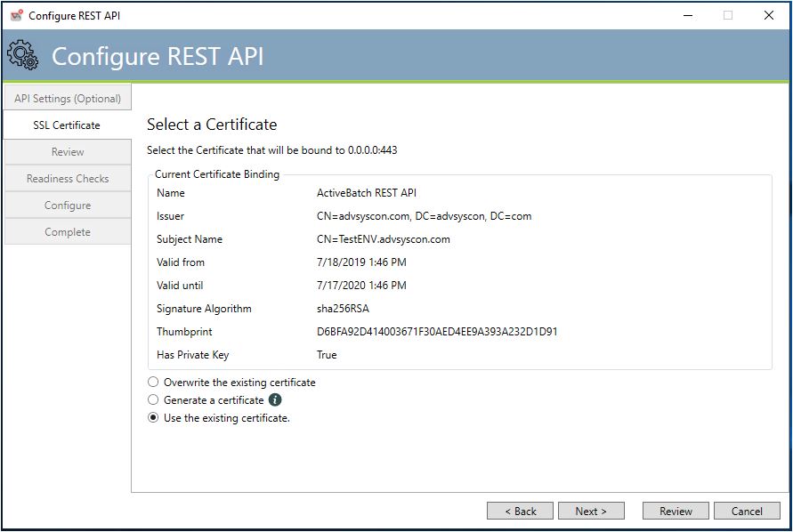Choose the Generate a certificate radio button
The image size is (793, 532).
coord(153,400)
